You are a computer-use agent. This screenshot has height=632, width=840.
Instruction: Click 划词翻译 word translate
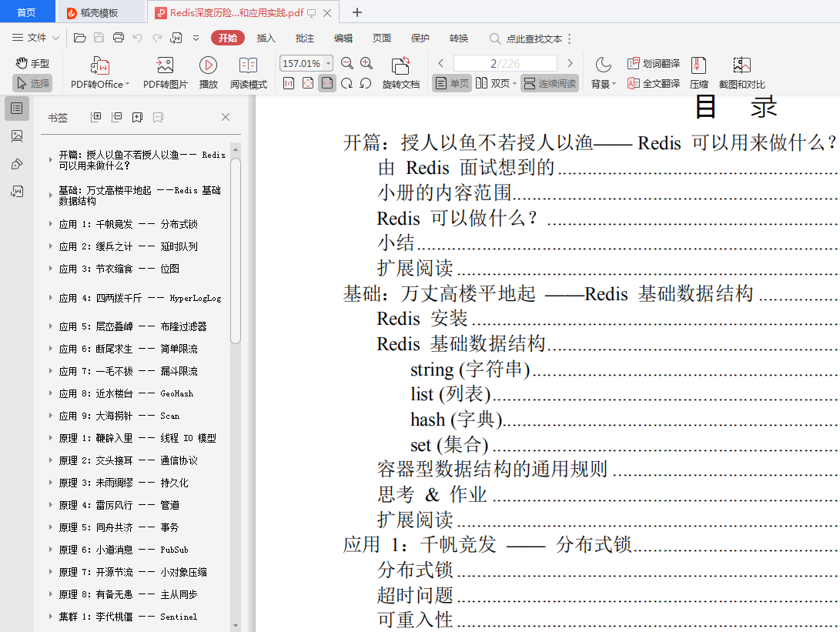(654, 63)
